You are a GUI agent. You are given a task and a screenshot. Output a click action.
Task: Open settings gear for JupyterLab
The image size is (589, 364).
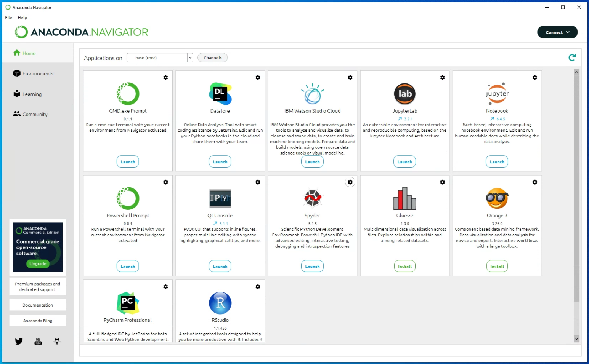click(442, 77)
